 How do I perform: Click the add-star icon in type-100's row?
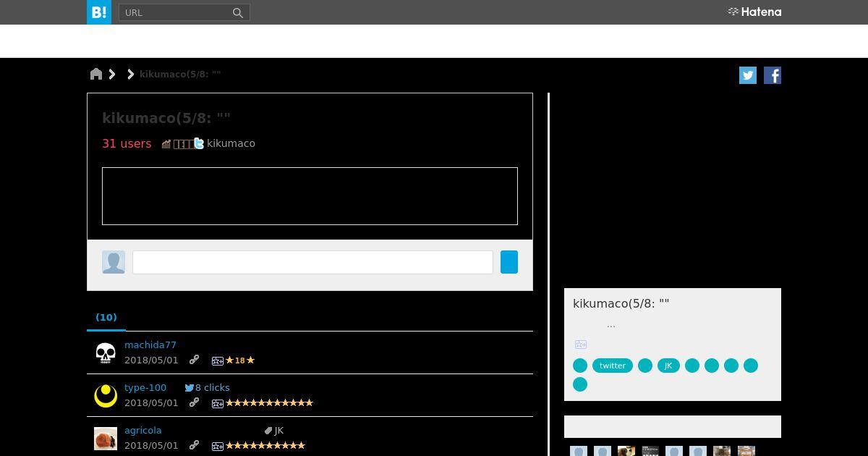(218, 403)
